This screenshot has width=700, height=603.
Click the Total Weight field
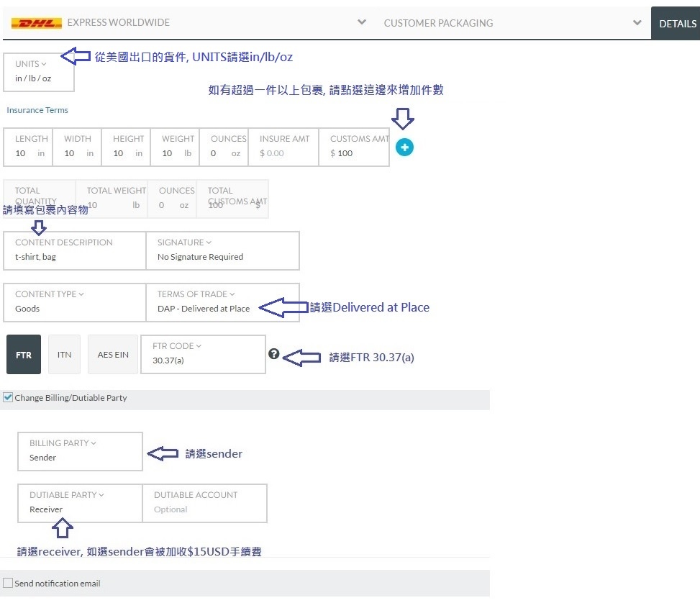pyautogui.click(x=112, y=199)
